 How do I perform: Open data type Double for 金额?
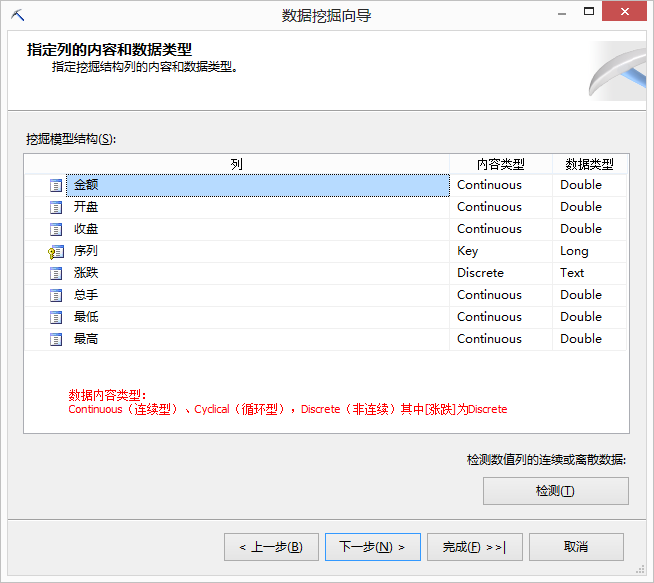tap(589, 185)
